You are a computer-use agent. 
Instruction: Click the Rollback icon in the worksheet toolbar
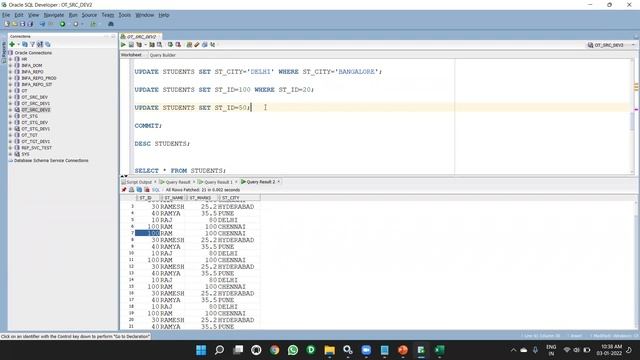click(178, 45)
